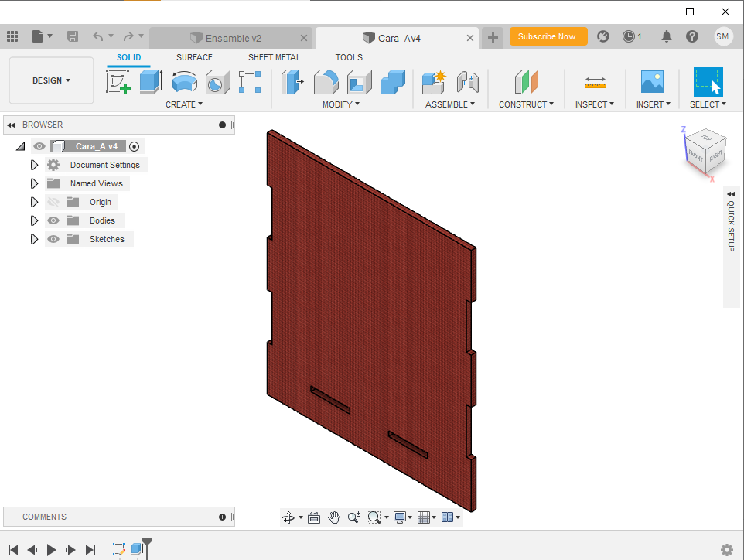This screenshot has width=744, height=560.
Task: Switch to the SHEET METAL tab
Action: click(275, 57)
